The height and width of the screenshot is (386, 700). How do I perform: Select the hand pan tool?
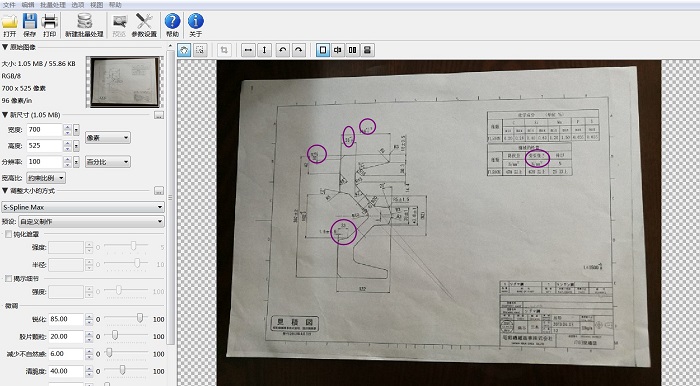tap(184, 50)
